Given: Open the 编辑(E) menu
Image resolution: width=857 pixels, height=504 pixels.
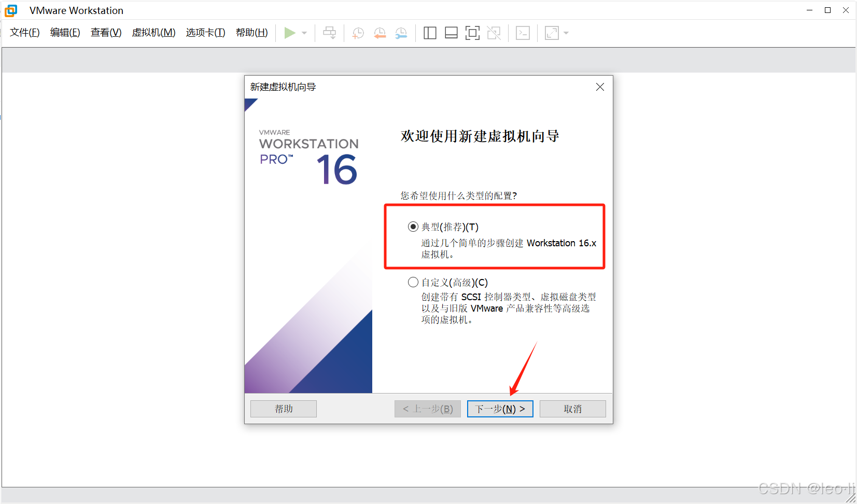Looking at the screenshot, I should pyautogui.click(x=65, y=33).
